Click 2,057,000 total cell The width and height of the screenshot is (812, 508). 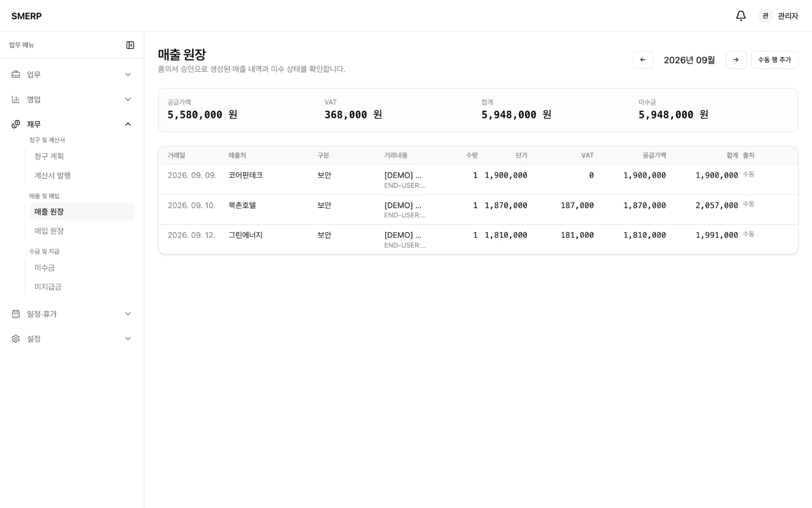(717, 205)
